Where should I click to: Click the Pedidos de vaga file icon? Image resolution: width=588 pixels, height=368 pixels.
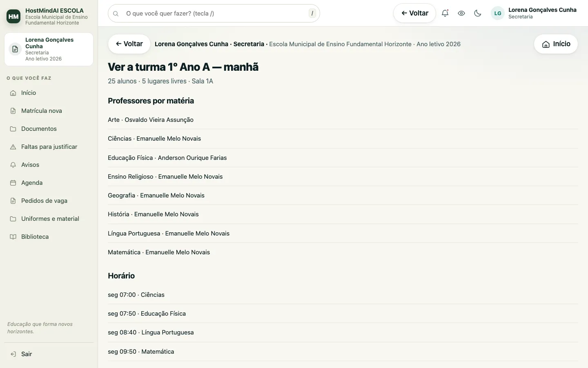13,201
